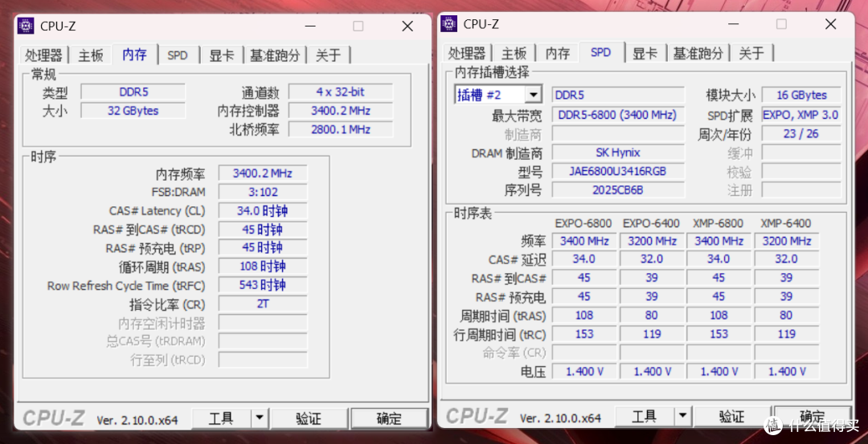The height and width of the screenshot is (444, 868).
Task: Click the 80 tRAS value under XMP-6400
Action: [787, 316]
